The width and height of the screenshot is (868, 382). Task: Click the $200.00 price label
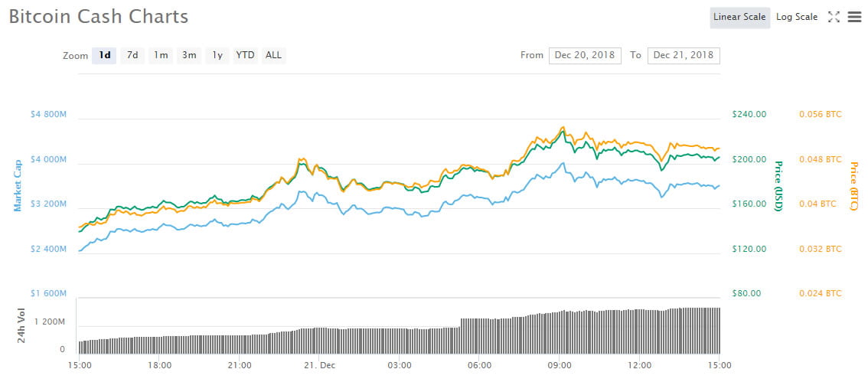(x=749, y=159)
